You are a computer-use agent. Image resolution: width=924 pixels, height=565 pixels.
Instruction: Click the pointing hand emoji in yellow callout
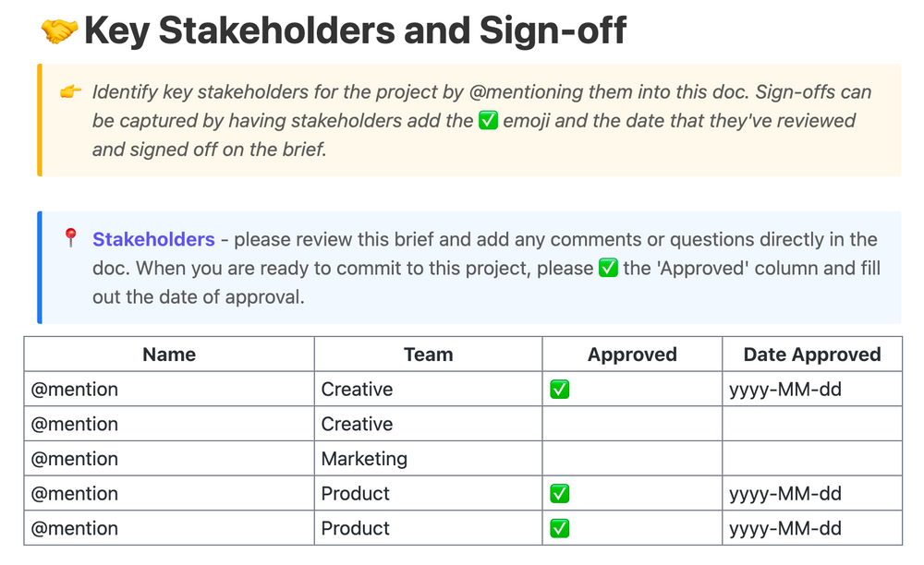click(70, 92)
